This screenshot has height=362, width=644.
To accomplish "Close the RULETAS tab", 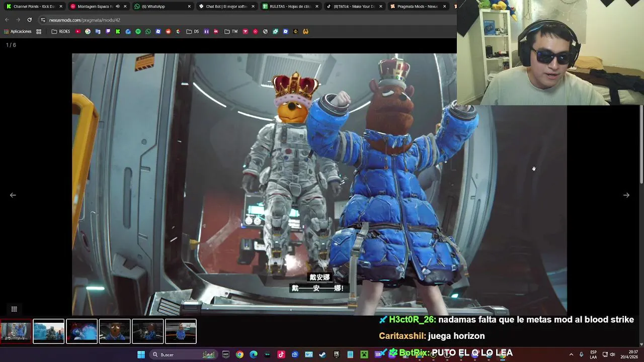I will click(316, 7).
